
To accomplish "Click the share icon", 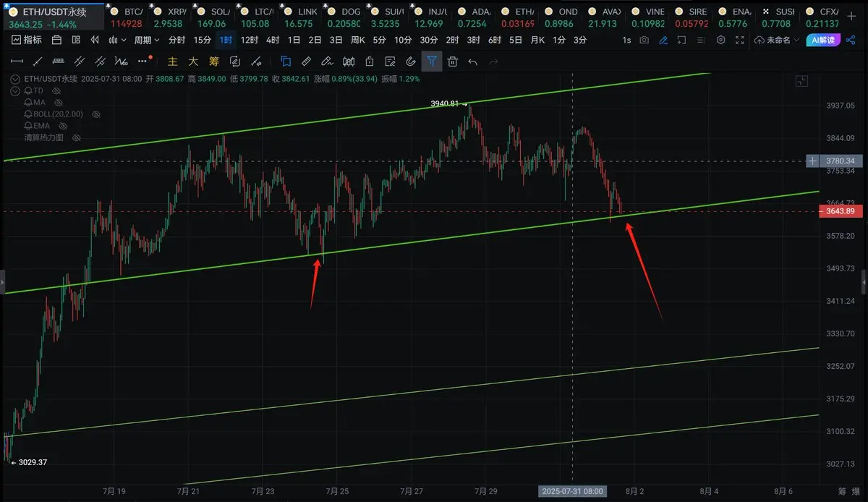I will [851, 41].
